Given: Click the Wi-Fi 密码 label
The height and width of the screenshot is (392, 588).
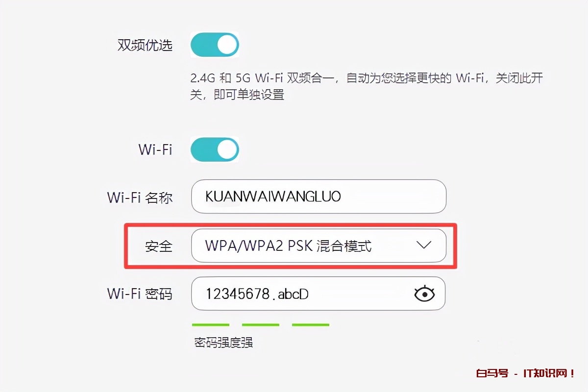Looking at the screenshot, I should (x=140, y=294).
